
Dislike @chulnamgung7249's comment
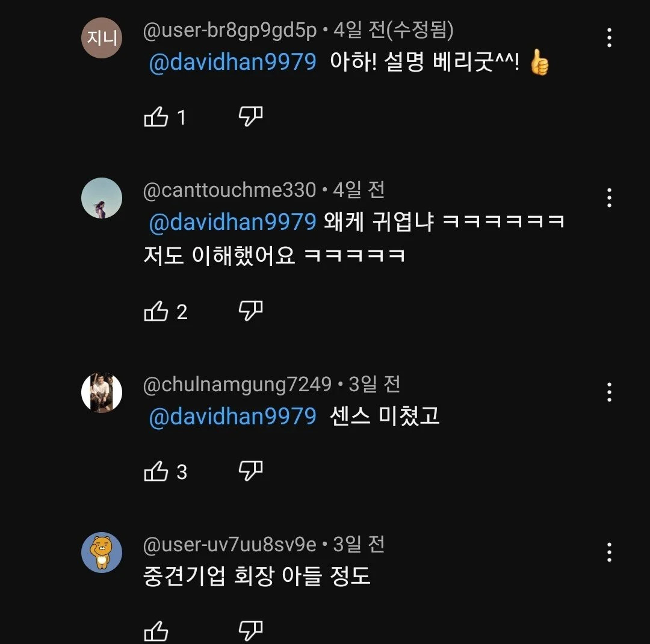click(250, 469)
